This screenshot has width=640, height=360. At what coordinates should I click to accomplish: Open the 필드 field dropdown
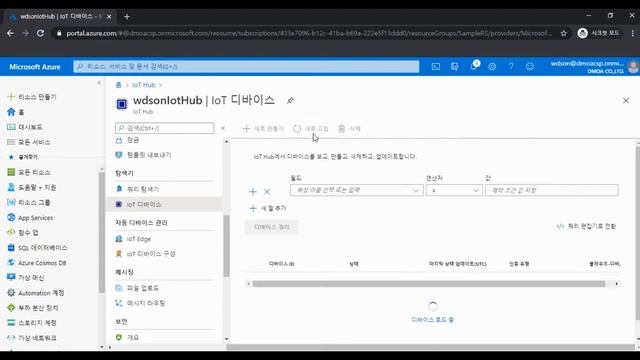point(356,190)
